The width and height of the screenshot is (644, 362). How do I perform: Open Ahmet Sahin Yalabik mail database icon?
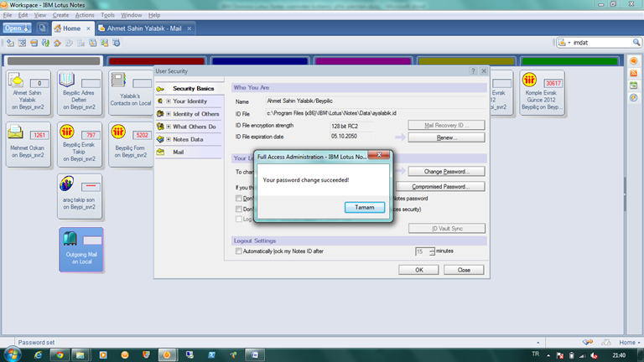(x=28, y=92)
